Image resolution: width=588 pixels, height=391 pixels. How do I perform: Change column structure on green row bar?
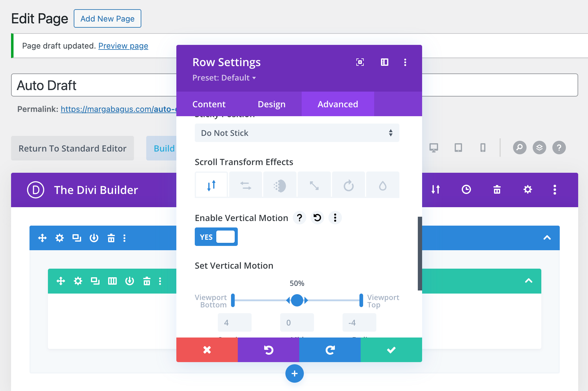[x=112, y=281]
